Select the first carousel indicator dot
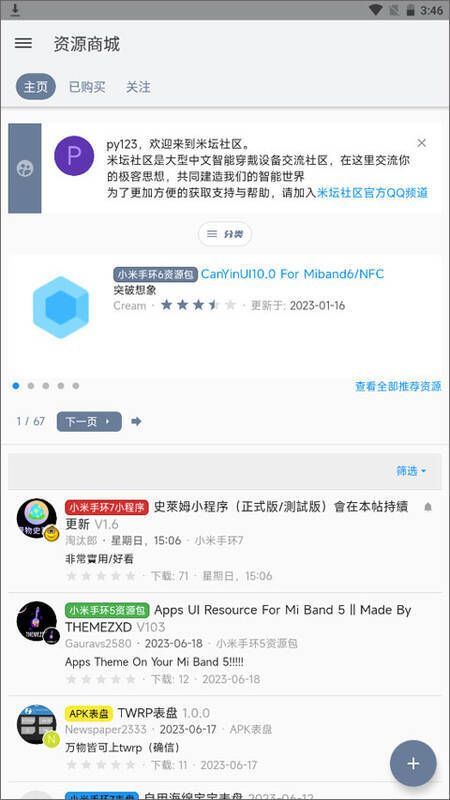This screenshot has height=800, width=450. 16,386
